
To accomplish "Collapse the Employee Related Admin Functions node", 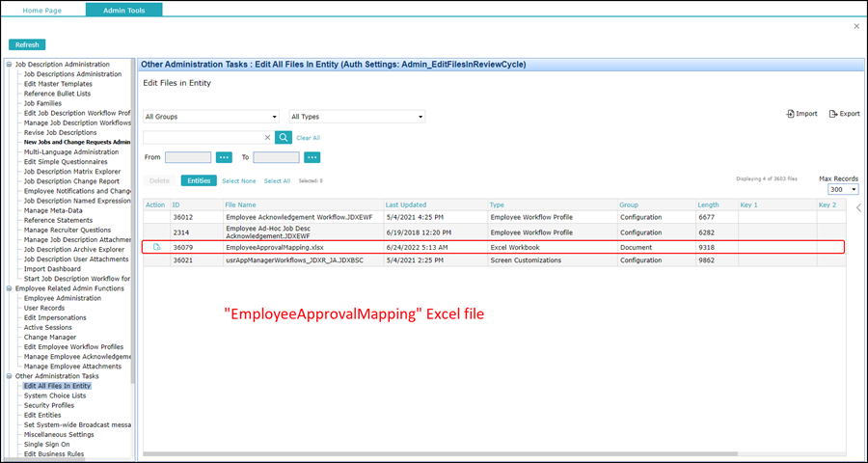I will point(10,288).
